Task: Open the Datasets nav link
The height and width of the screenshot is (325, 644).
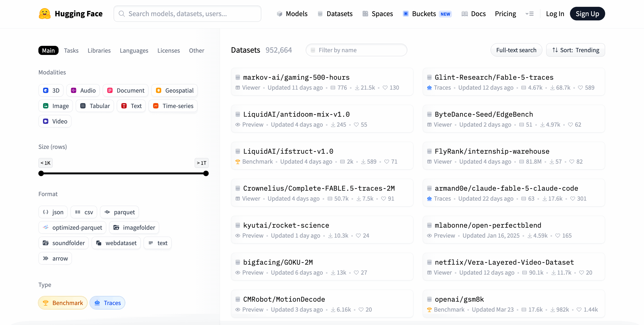Action: 335,14
